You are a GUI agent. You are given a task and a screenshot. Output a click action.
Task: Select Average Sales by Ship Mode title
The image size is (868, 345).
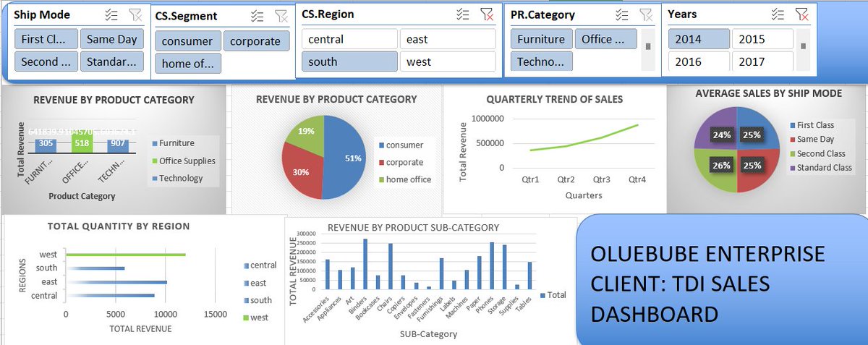click(768, 93)
